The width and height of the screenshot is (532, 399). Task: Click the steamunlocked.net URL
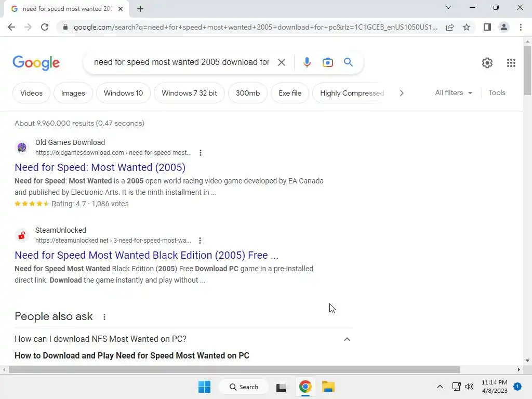point(113,241)
